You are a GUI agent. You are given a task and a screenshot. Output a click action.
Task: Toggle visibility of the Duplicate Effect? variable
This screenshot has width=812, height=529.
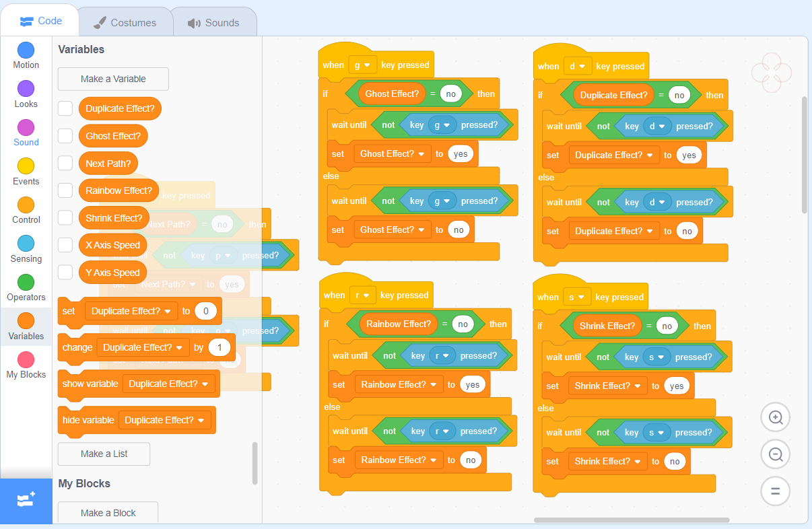click(x=65, y=108)
